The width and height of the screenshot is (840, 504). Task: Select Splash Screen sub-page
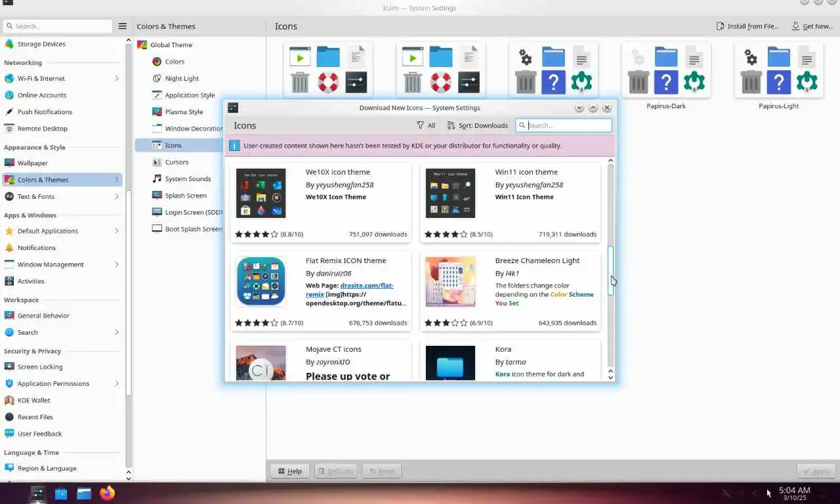click(x=178, y=196)
